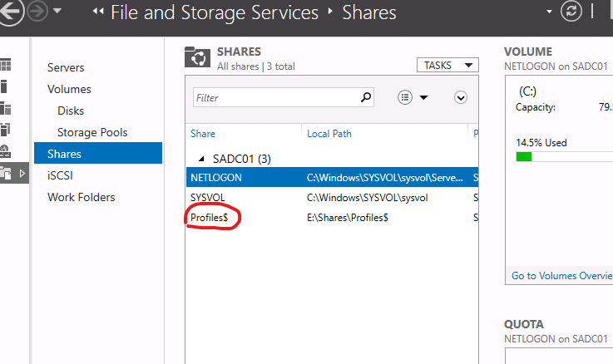Viewport: 613px width, 364px height.
Task: Click the Back navigation arrow
Action: point(8,12)
